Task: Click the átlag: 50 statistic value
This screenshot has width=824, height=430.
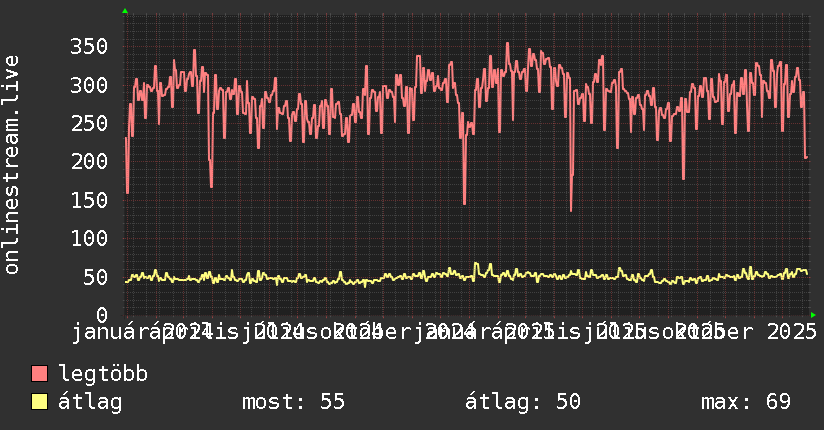Action: (x=523, y=402)
